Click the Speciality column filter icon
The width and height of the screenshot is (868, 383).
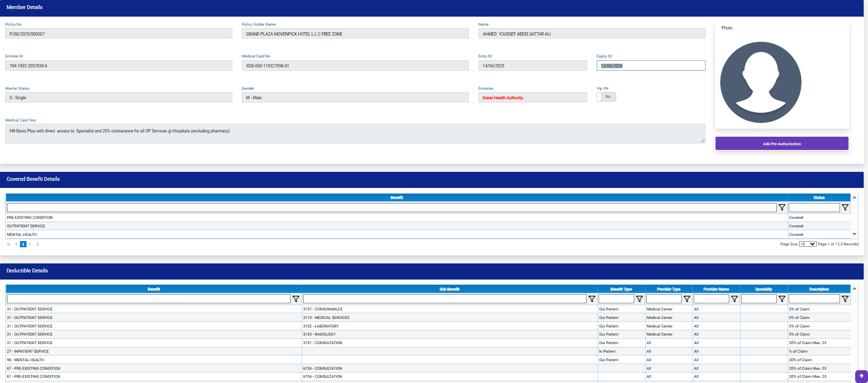point(782,299)
